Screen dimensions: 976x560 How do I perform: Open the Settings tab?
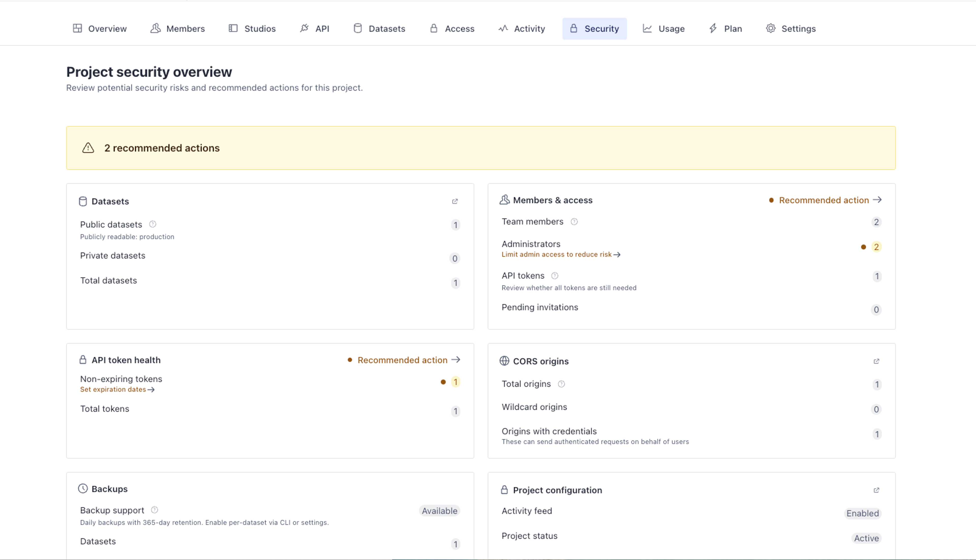point(790,28)
